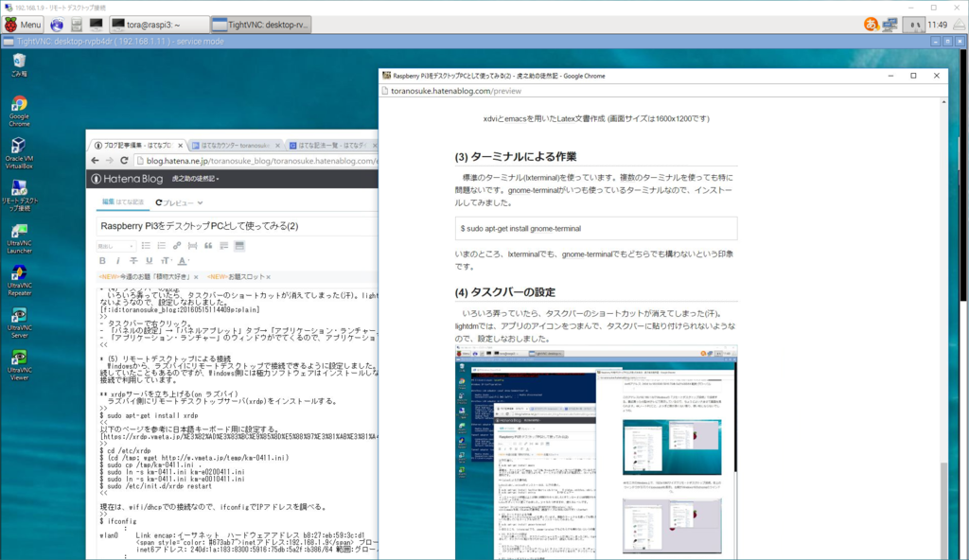Open the file manager icon in panel

[x=76, y=25]
